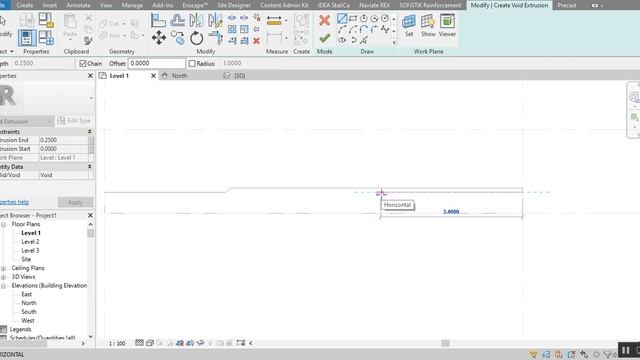Enable the Radius checkbox

click(192, 63)
